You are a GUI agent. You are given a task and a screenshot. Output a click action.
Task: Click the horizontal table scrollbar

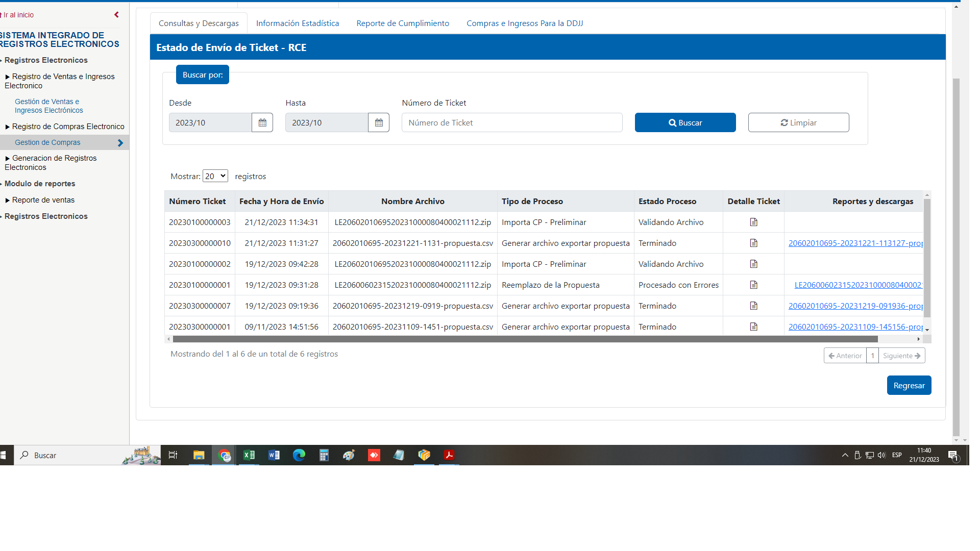[525, 339]
